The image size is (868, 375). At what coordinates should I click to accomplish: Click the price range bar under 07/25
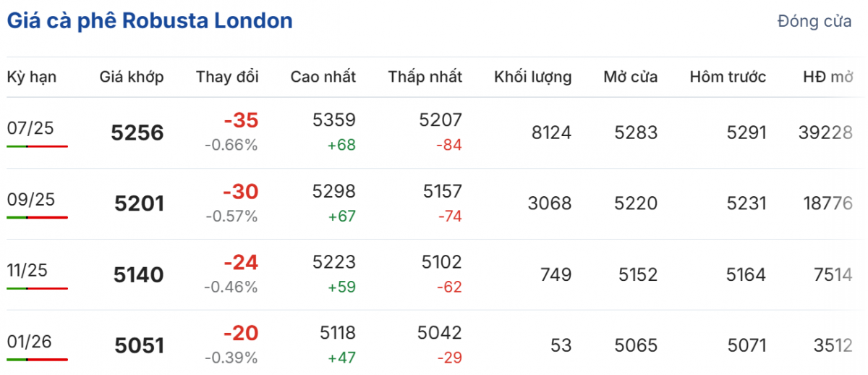coord(38,146)
